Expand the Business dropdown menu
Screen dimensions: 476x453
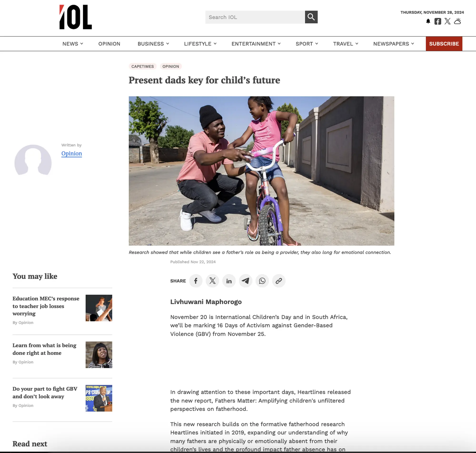(x=153, y=44)
